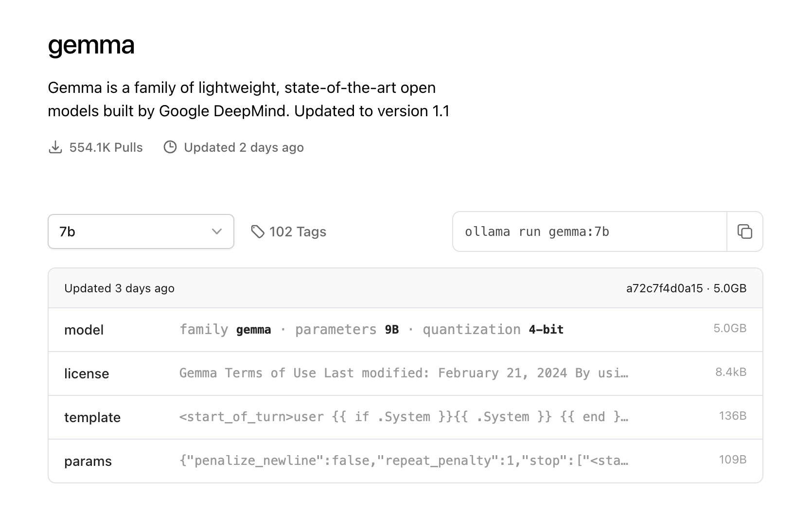Click Updated 3 days ago header text

119,288
